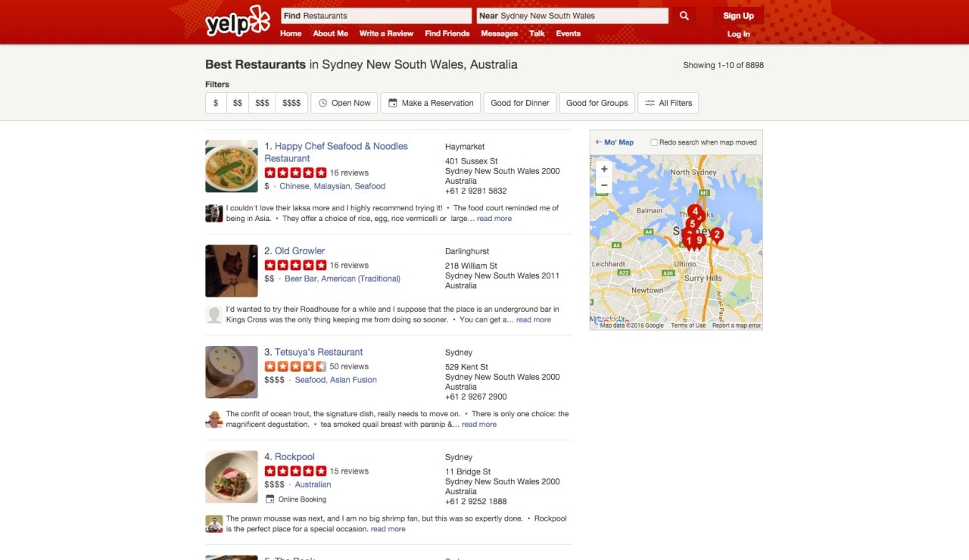Click the Near location input field
This screenshot has width=969, height=560.
(x=572, y=16)
